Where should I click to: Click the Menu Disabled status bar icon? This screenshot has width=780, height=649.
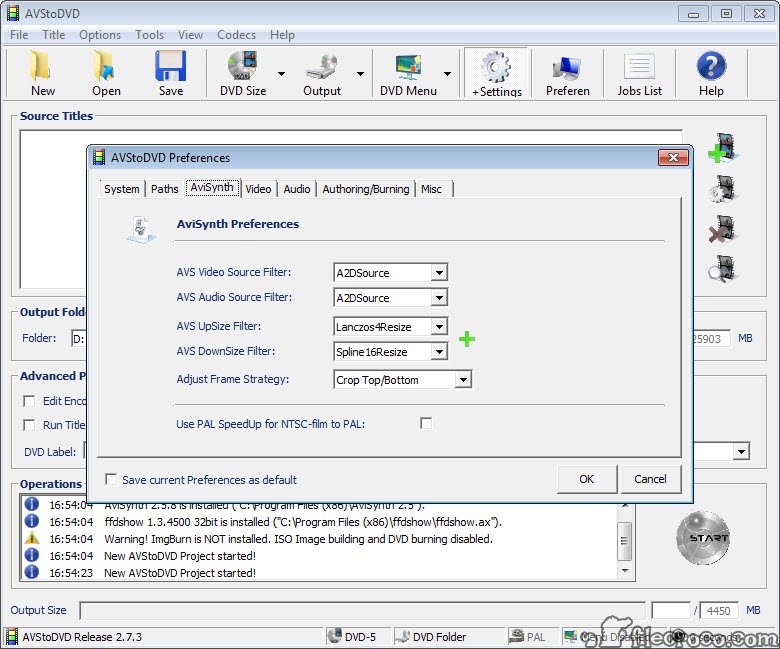[x=570, y=636]
